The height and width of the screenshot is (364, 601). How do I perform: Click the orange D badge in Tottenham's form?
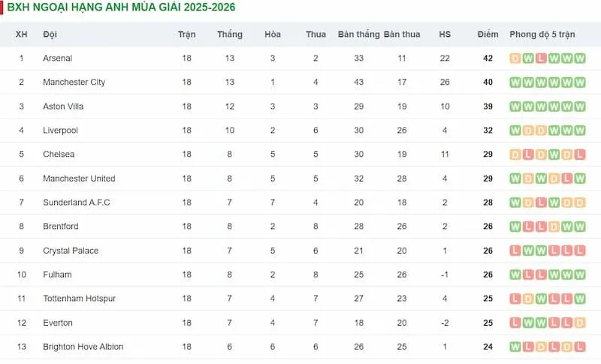point(528,299)
